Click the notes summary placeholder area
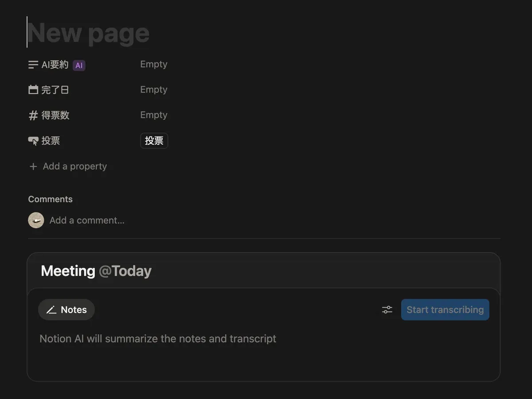 (x=158, y=339)
